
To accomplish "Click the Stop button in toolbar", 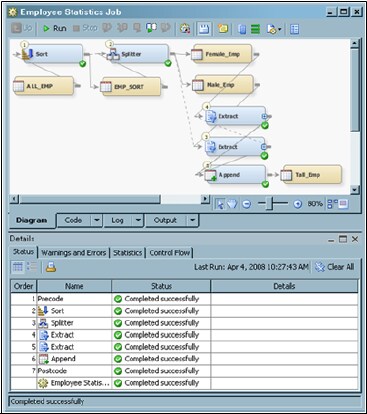I will click(85, 28).
